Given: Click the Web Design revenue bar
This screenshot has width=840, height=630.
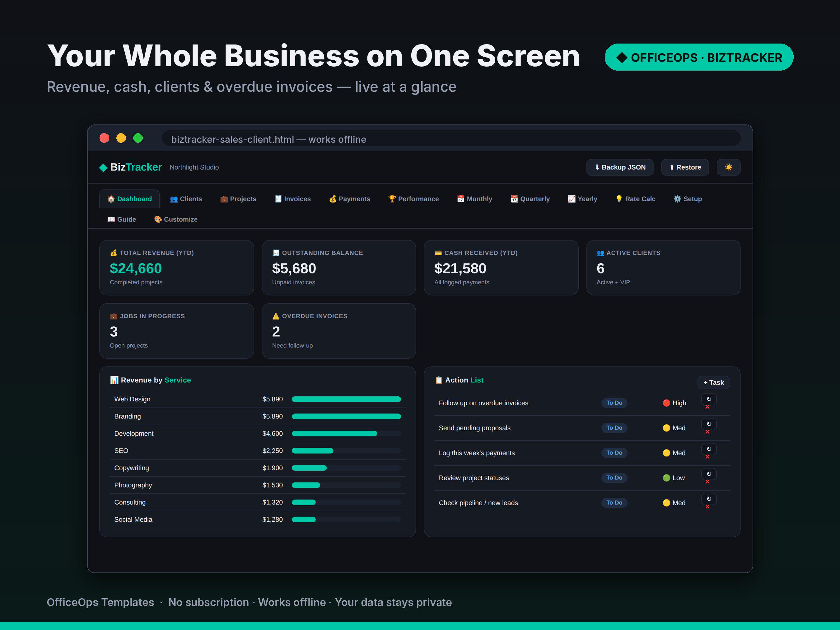Looking at the screenshot, I should [346, 399].
